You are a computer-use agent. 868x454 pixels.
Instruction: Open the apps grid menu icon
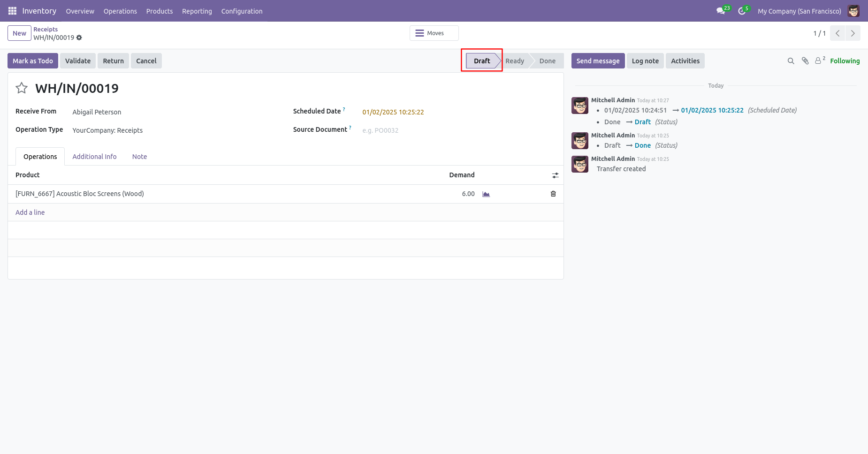click(x=12, y=11)
